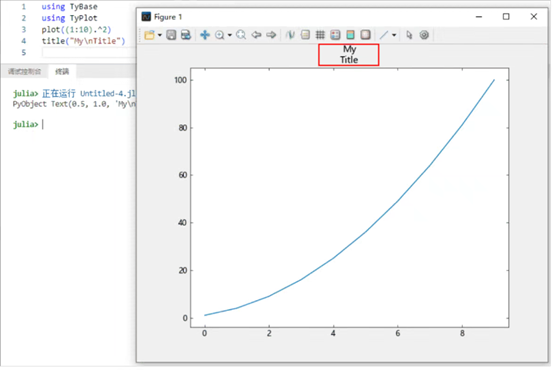The width and height of the screenshot is (553, 370).
Task: Click the title("My\nTitle") code line
Action: coord(83,41)
